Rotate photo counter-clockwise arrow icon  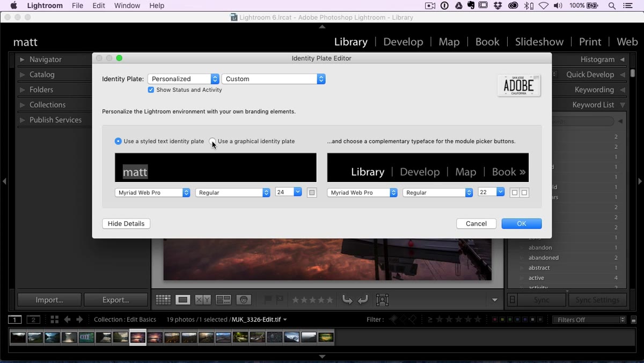347,300
